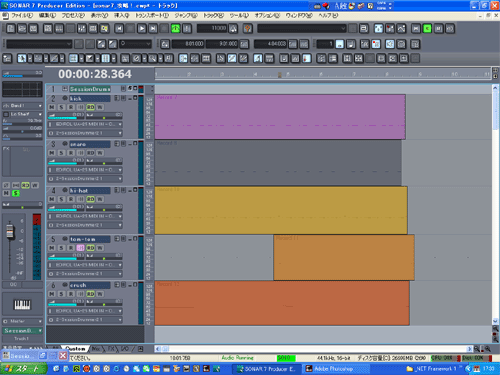
Task: Click the piano keyboard icon in the inspector
Action: (22, 304)
